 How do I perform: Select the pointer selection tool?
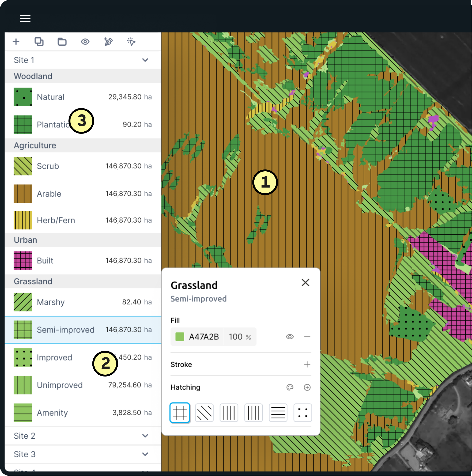click(x=131, y=42)
